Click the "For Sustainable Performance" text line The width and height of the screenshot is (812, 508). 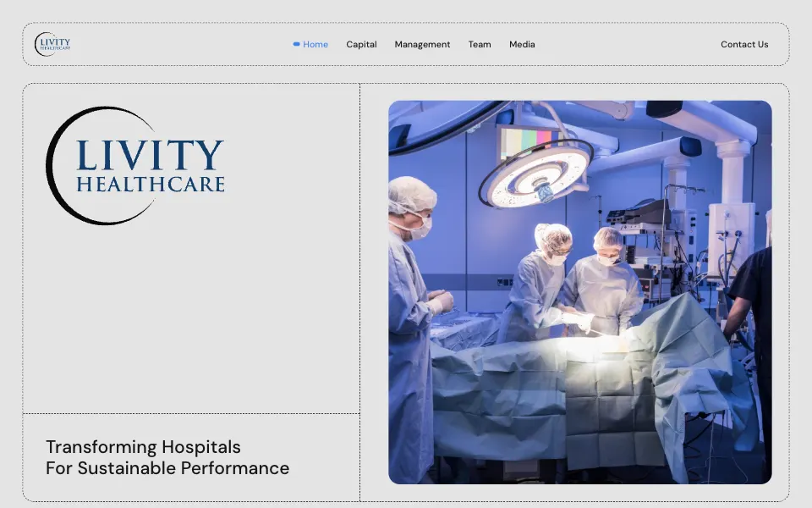167,468
